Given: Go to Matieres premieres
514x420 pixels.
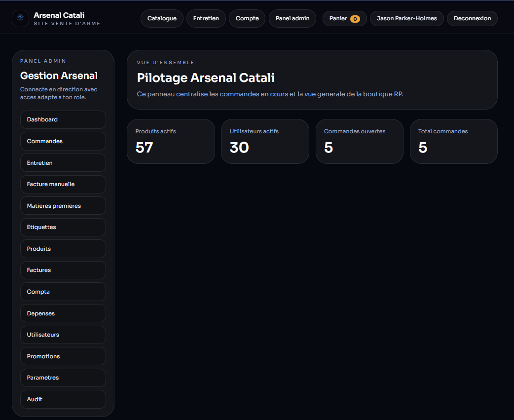Looking at the screenshot, I should click(x=63, y=206).
